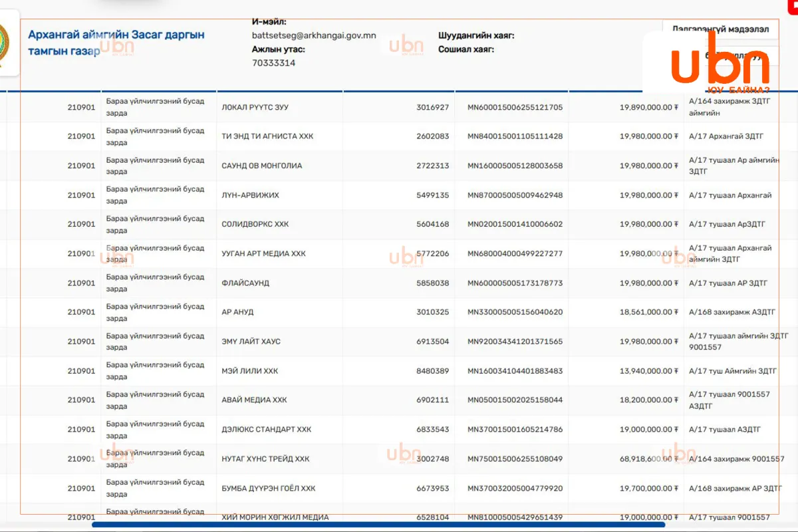Image resolution: width=798 pixels, height=532 pixels.
Task: Click the horizontal scrollbar below the table
Action: point(378,525)
